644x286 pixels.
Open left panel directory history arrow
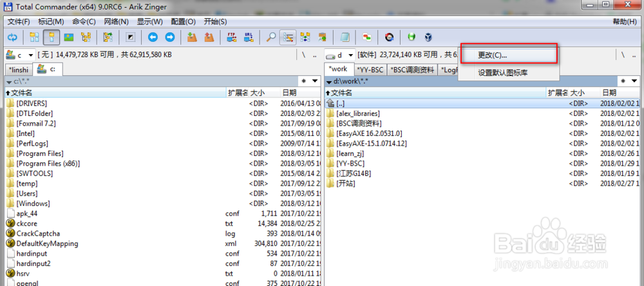coord(315,81)
